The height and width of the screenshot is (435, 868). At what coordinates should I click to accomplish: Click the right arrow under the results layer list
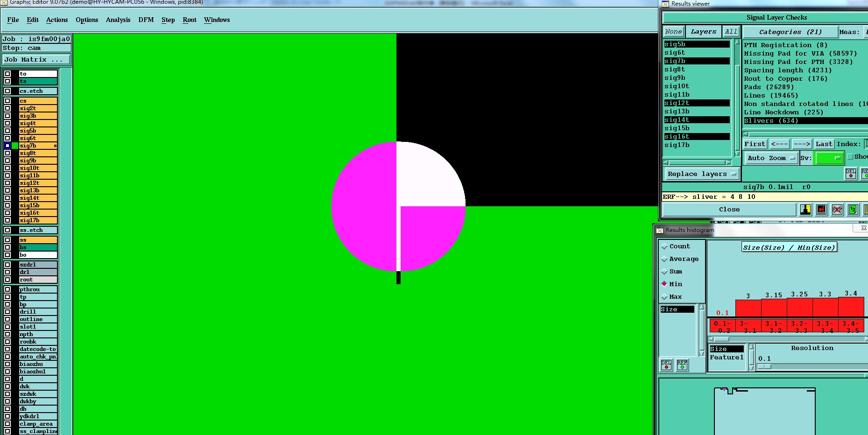tap(728, 162)
